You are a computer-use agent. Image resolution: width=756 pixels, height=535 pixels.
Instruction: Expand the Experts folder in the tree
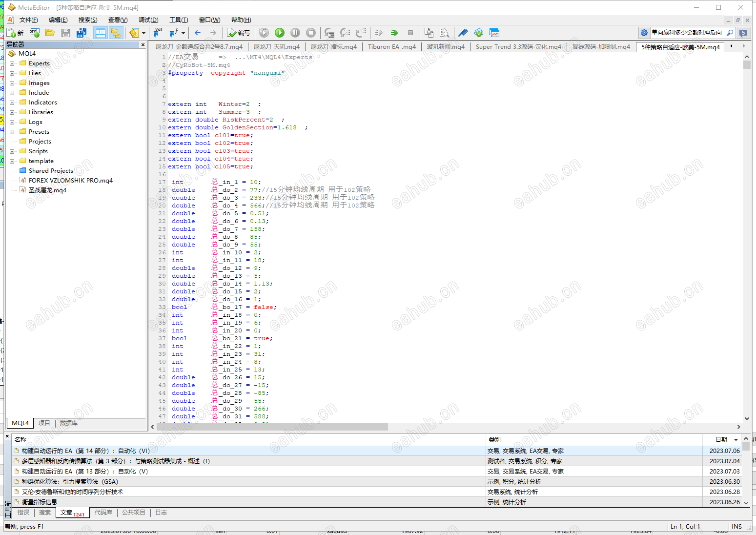12,63
